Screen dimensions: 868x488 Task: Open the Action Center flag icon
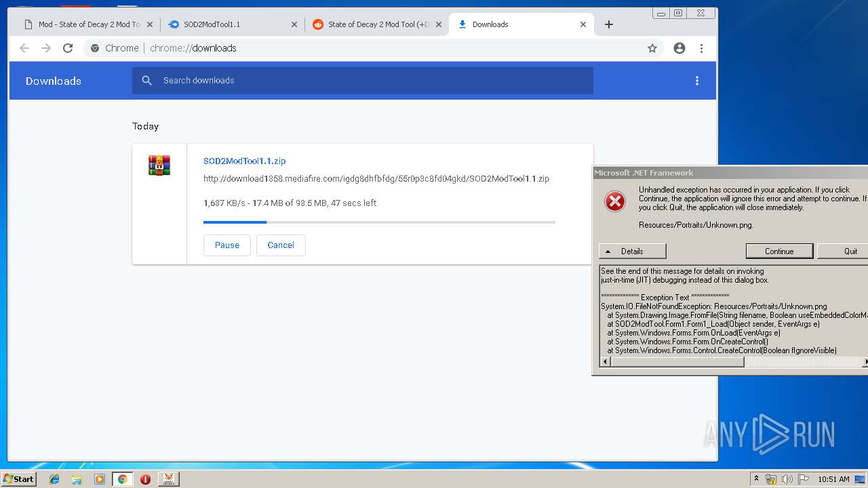coord(804,479)
